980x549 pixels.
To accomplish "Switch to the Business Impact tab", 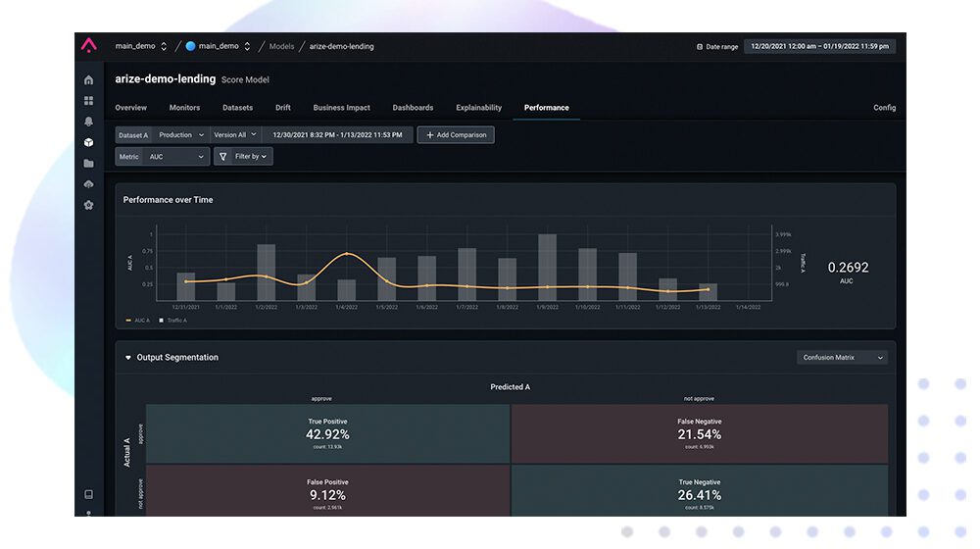I will [x=341, y=108].
